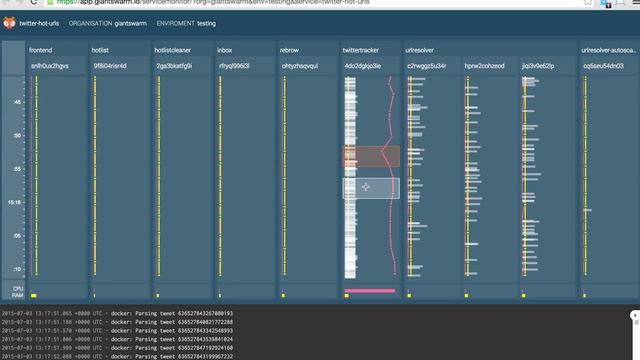Click the event bars in hpnw2cohzeod column
Image resolution: width=640 pixels, height=360 pixels.
click(x=473, y=176)
